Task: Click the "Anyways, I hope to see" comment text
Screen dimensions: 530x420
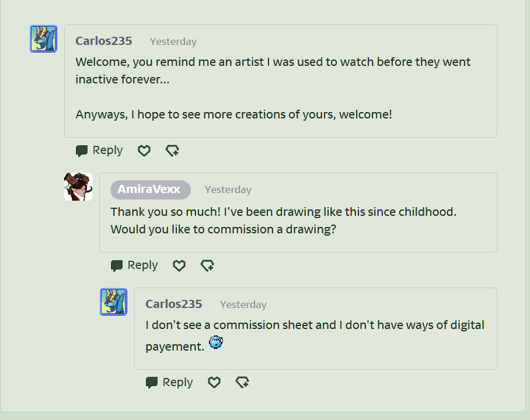Action: point(233,114)
